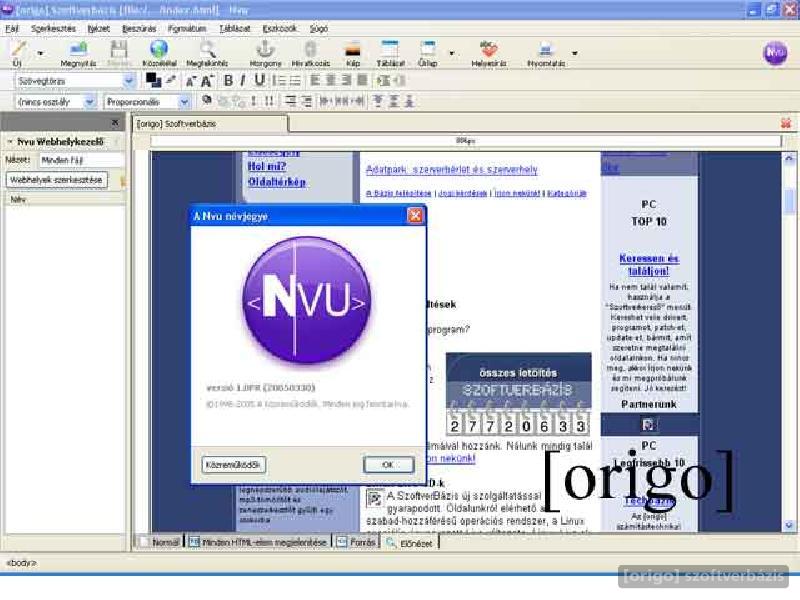The height and width of the screenshot is (600, 800).
Task: Switch to the Normál view tab
Action: 160,542
